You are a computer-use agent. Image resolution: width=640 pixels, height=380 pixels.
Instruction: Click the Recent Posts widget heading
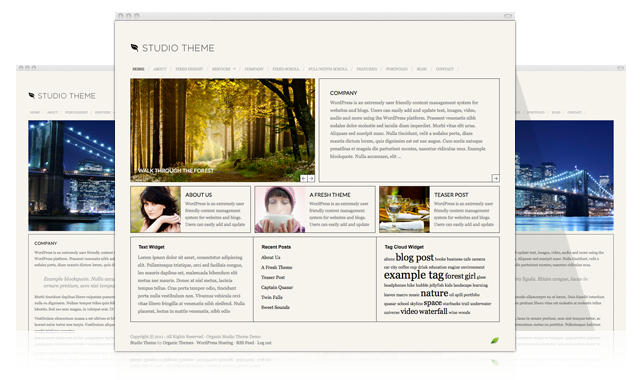click(x=276, y=247)
